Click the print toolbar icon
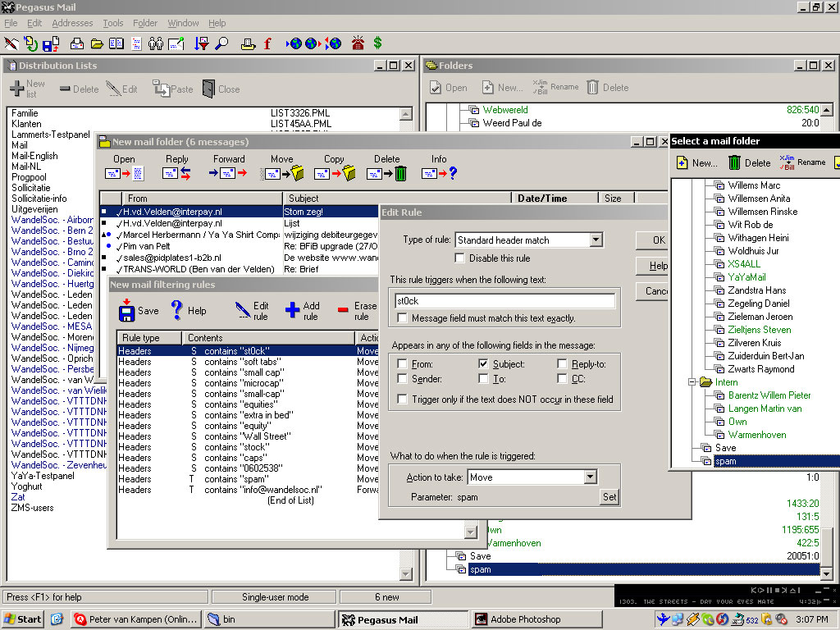 pos(77,43)
